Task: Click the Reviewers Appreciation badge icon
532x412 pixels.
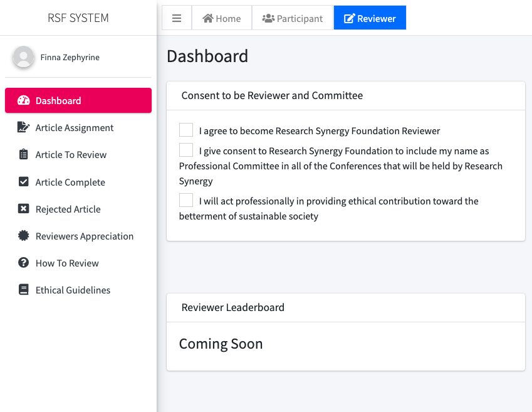Action: 23,236
